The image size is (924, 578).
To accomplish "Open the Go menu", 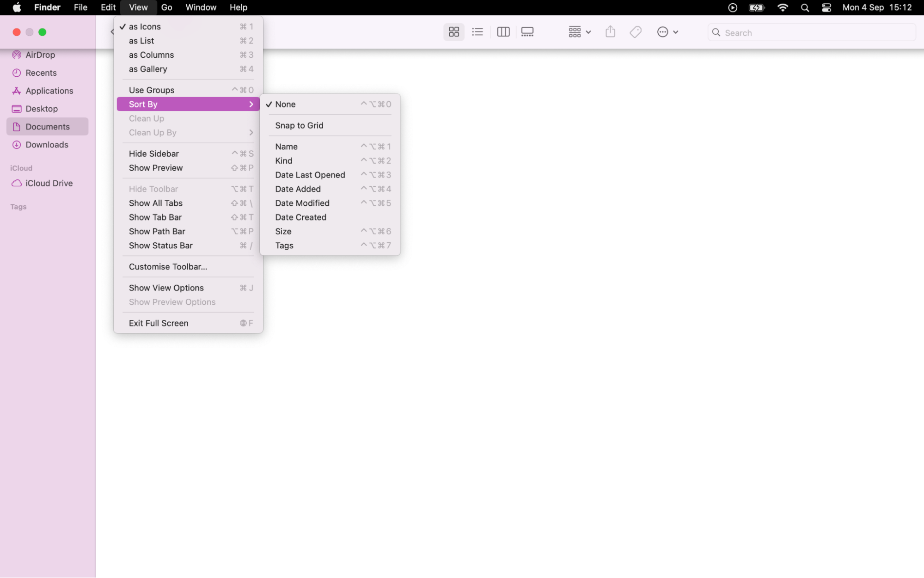I will coord(166,7).
